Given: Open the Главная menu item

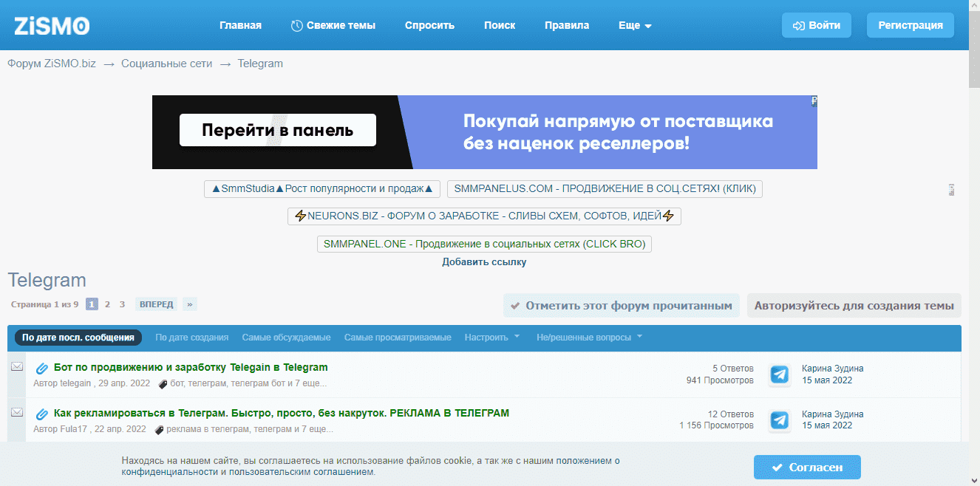Looking at the screenshot, I should click(240, 25).
